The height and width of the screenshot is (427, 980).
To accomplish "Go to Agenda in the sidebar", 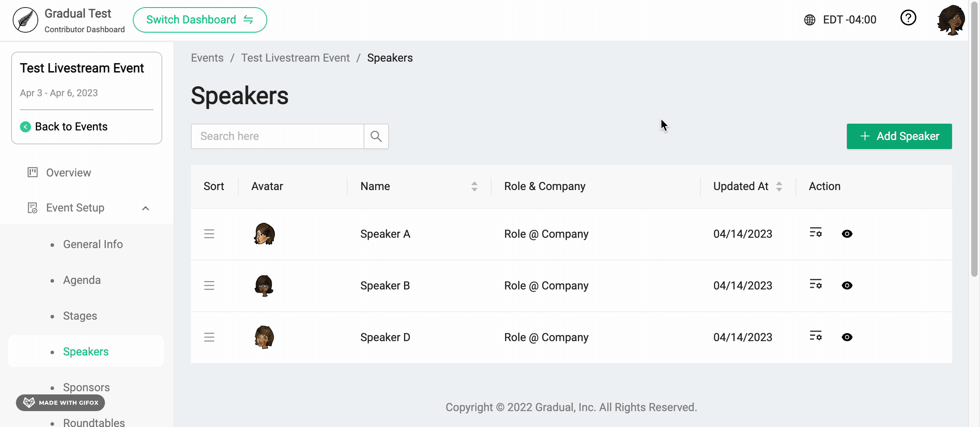I will point(82,280).
